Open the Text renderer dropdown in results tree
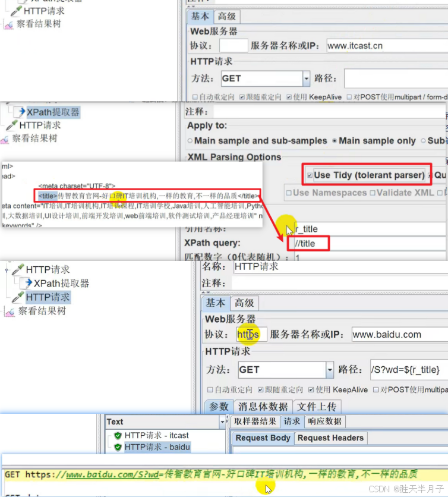448x497 pixels. coord(222,421)
